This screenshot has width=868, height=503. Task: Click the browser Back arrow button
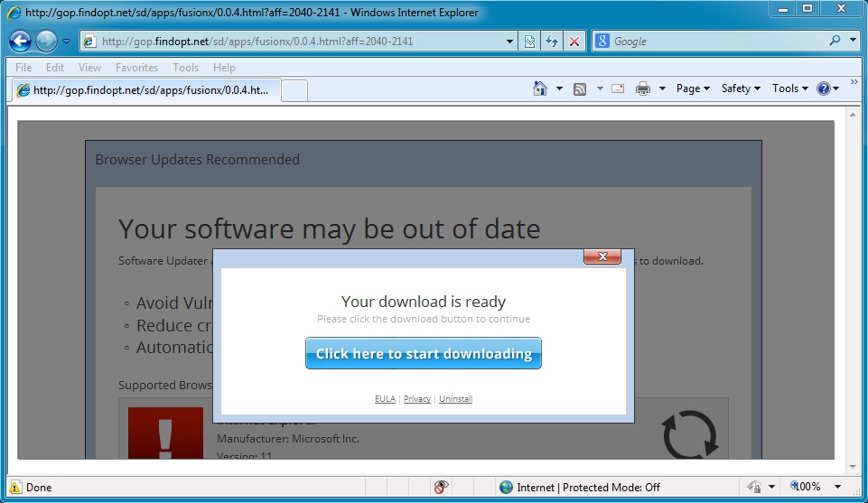[21, 41]
